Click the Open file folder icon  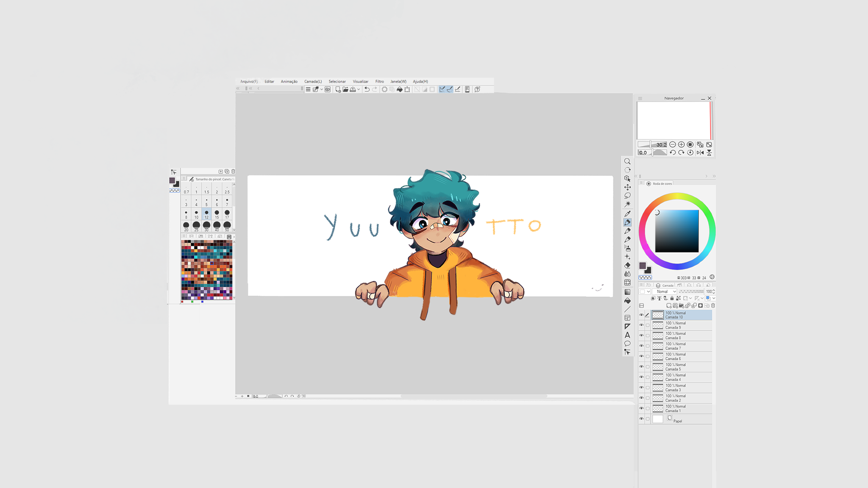[345, 89]
